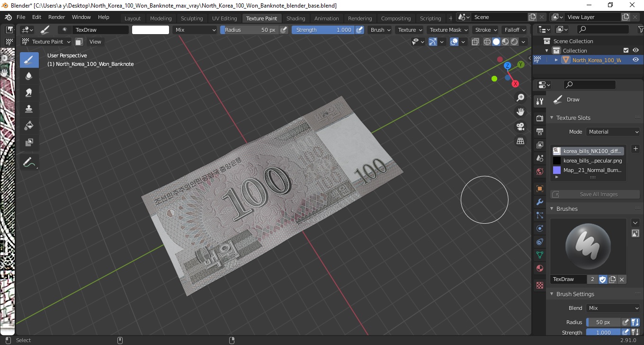Toggle radius pressure sensitivity in header
Viewport: 644px width, 345px height.
point(284,30)
